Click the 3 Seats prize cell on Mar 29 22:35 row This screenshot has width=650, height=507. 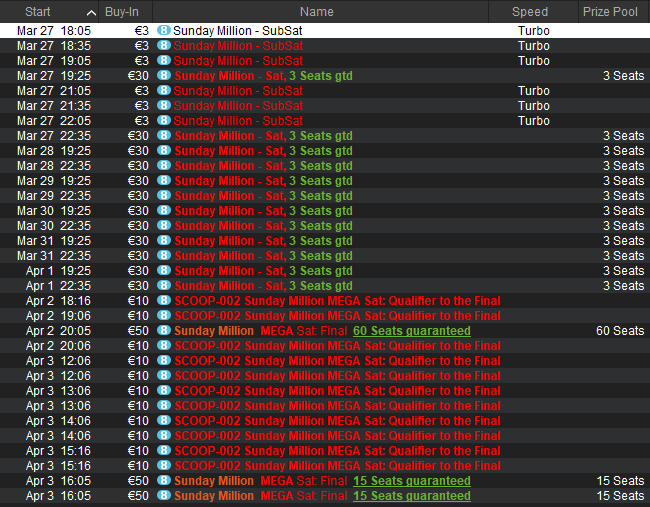click(x=623, y=196)
